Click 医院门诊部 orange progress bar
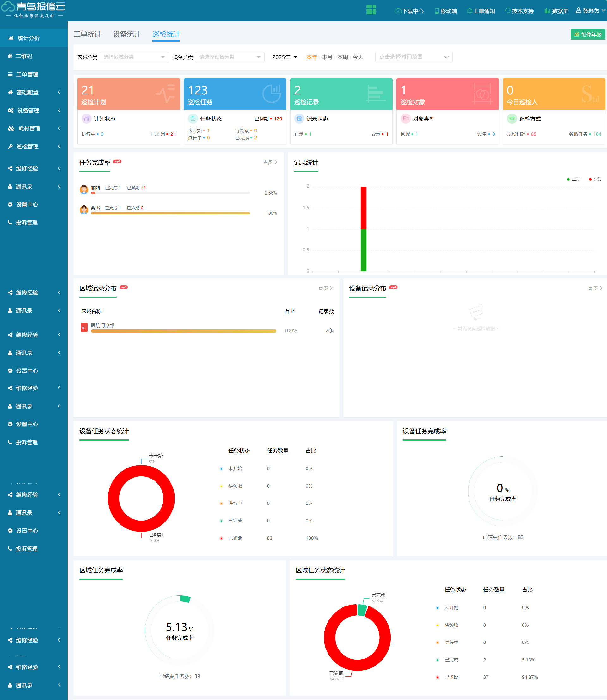 (183, 331)
